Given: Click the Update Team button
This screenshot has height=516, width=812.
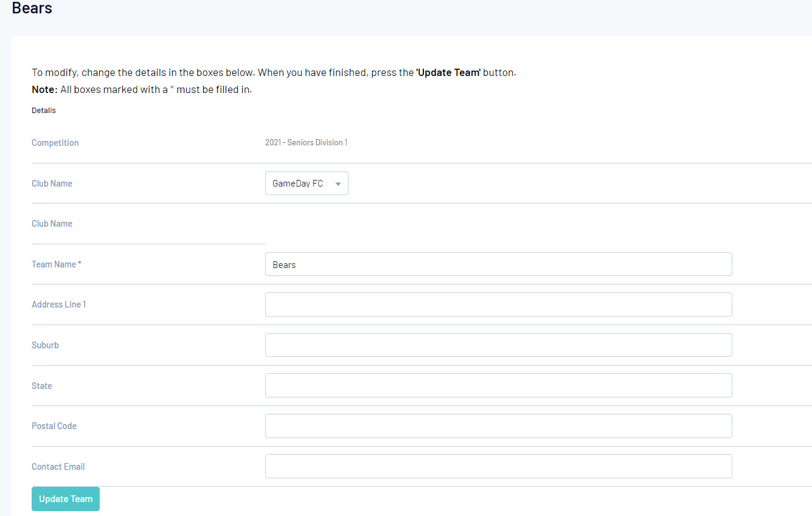Looking at the screenshot, I should pos(66,499).
